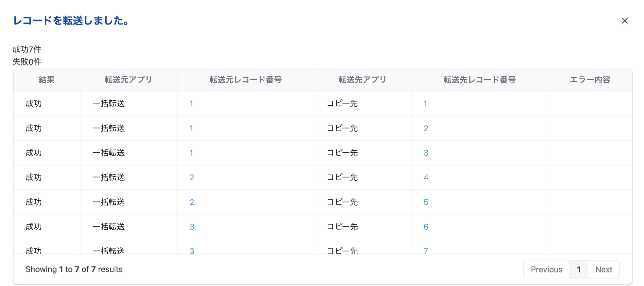Viewport: 644px width, 286px height.
Task: Open source record for destination record 4
Action: [192, 177]
